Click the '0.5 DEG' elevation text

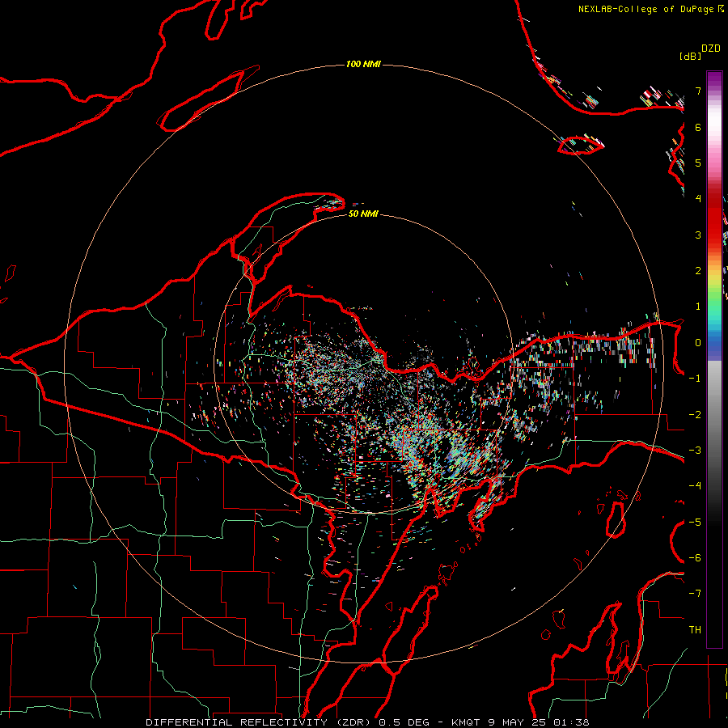tap(405, 722)
